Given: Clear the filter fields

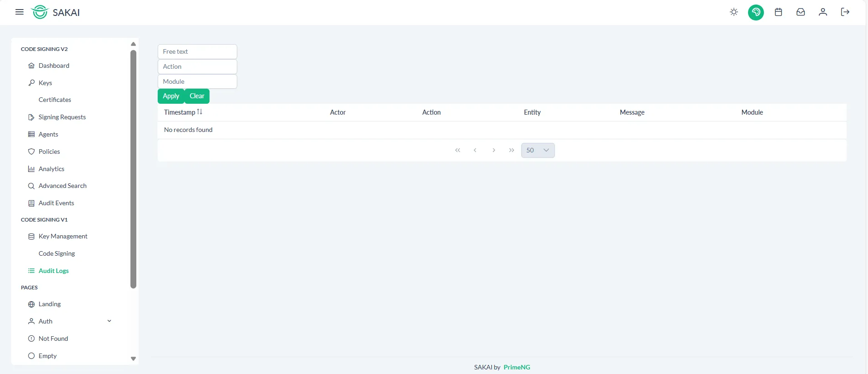Looking at the screenshot, I should click(x=197, y=96).
